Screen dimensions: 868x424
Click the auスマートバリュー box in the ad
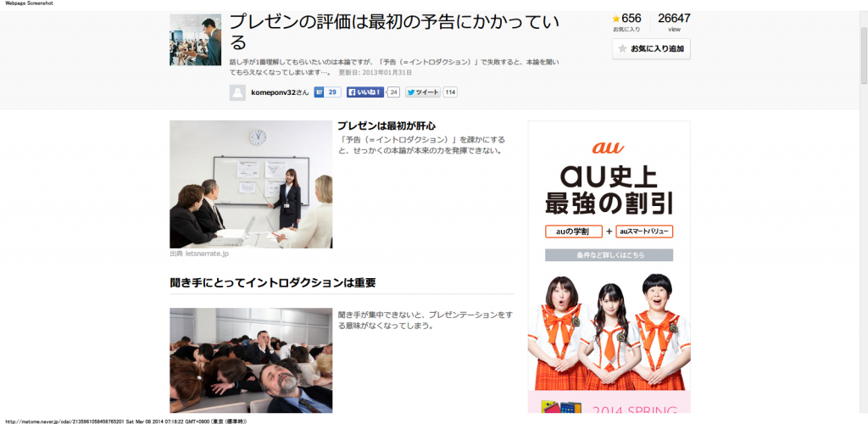[644, 232]
